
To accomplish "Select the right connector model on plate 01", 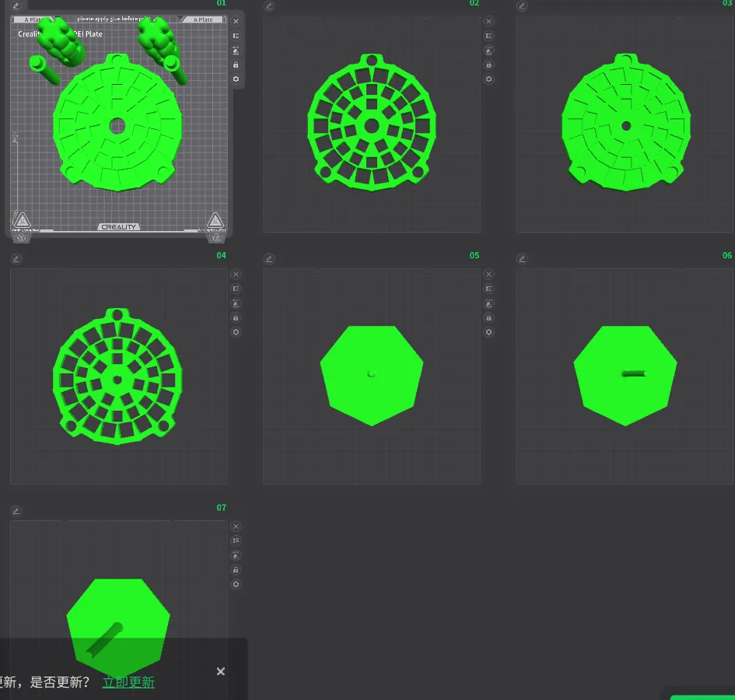I will 159,41.
